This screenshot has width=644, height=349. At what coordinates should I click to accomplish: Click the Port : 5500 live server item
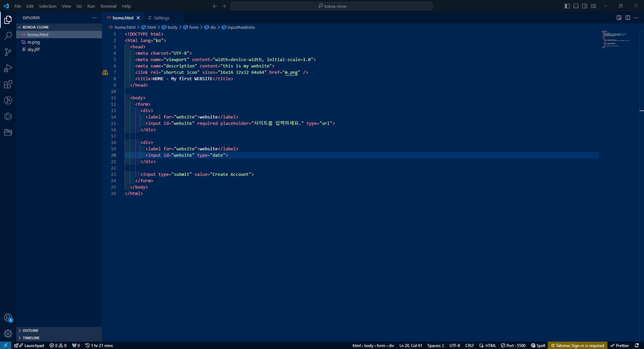coord(513,345)
